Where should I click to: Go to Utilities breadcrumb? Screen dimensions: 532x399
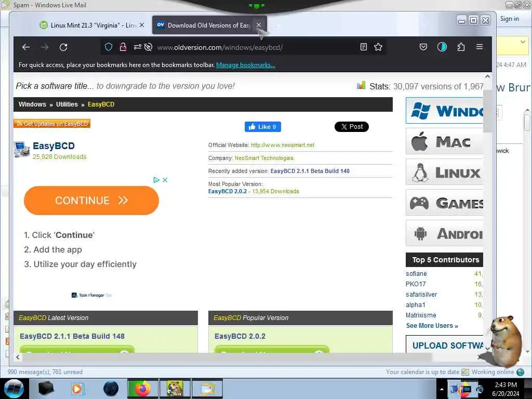tap(67, 104)
